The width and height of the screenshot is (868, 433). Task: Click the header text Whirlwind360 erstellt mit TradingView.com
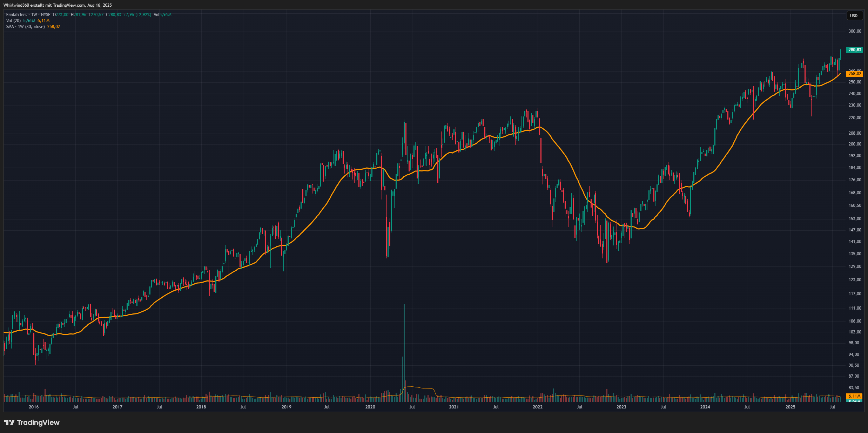[x=58, y=5]
